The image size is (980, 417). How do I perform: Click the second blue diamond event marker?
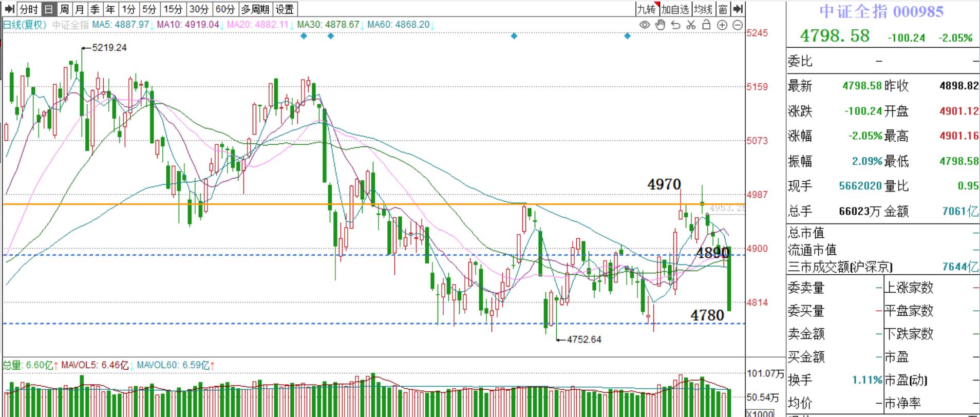pos(331,36)
